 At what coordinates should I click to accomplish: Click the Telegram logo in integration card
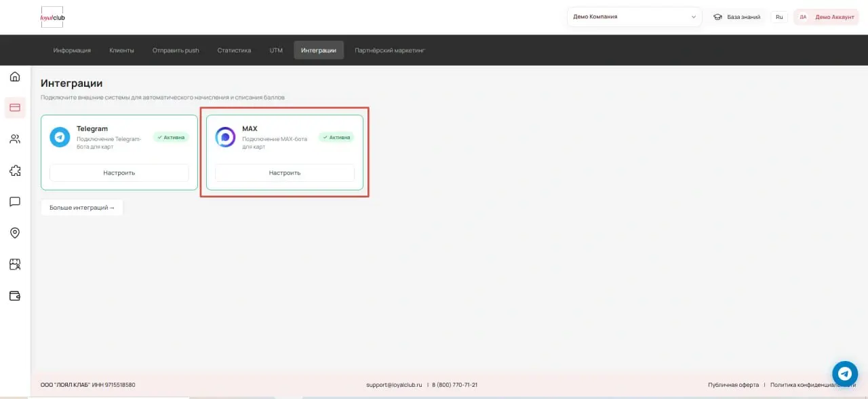click(x=60, y=137)
